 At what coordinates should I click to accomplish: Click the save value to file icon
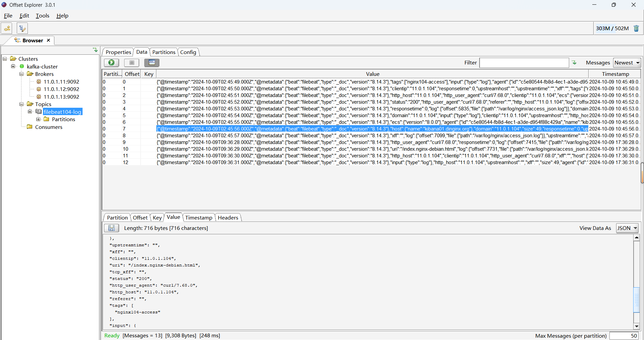(x=111, y=228)
